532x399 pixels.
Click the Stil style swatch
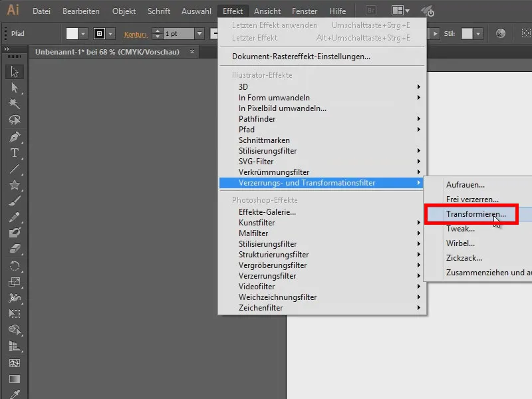tap(467, 34)
